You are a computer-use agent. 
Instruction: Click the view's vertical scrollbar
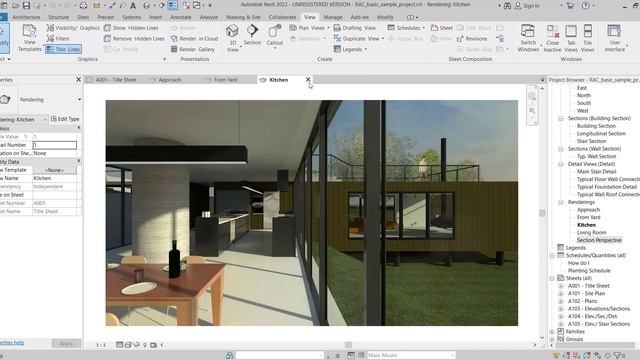pos(542,213)
